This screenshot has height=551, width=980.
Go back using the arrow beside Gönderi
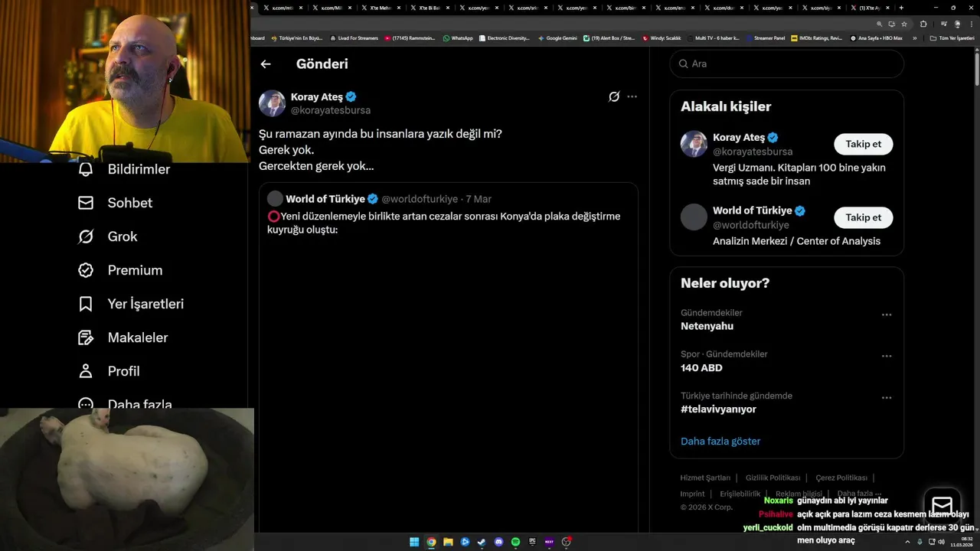pos(266,64)
